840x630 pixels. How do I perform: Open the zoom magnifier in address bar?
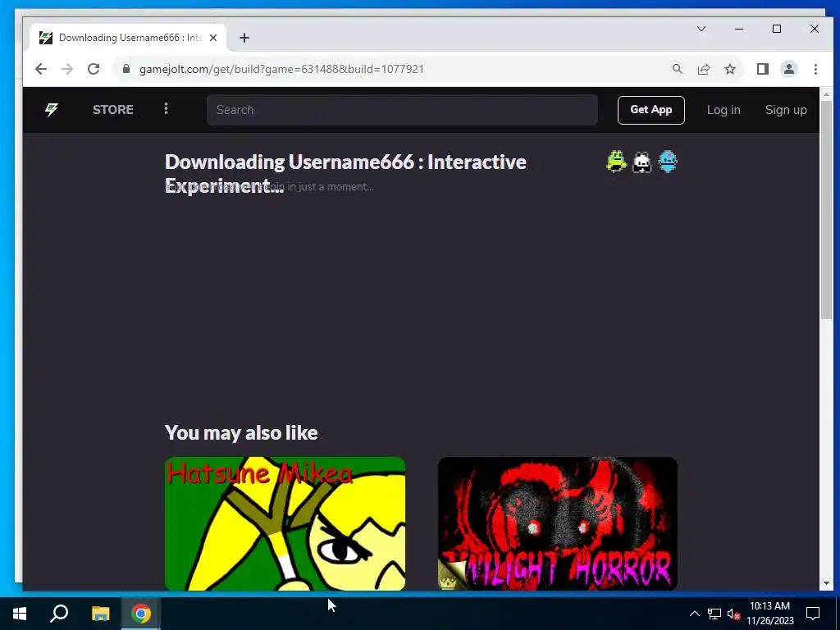tap(677, 69)
